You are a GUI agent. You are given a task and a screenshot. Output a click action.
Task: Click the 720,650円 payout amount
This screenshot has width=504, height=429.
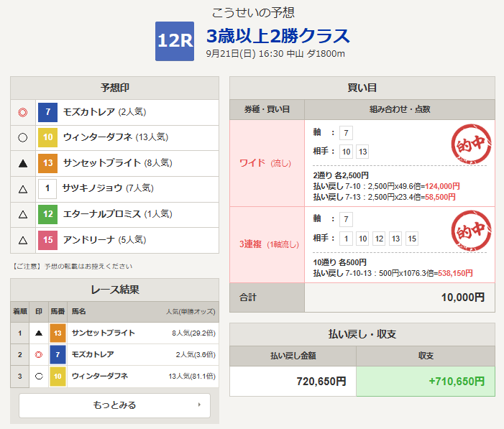(293, 381)
